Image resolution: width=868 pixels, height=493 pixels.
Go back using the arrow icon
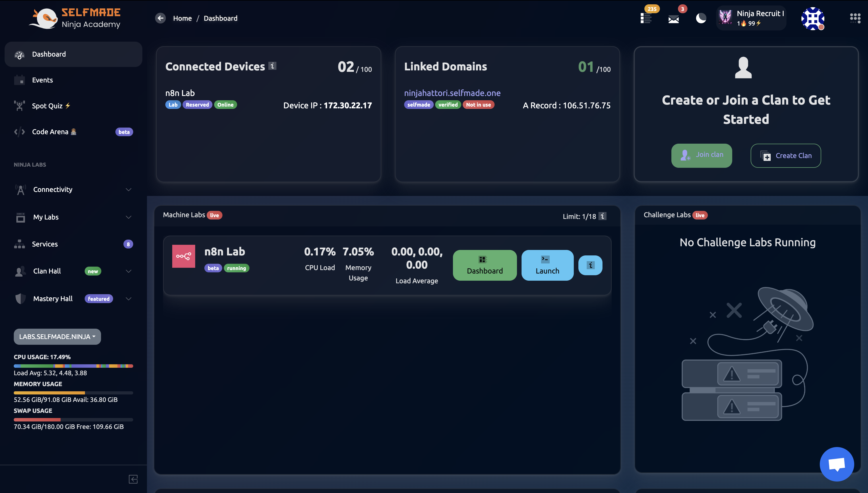point(160,18)
